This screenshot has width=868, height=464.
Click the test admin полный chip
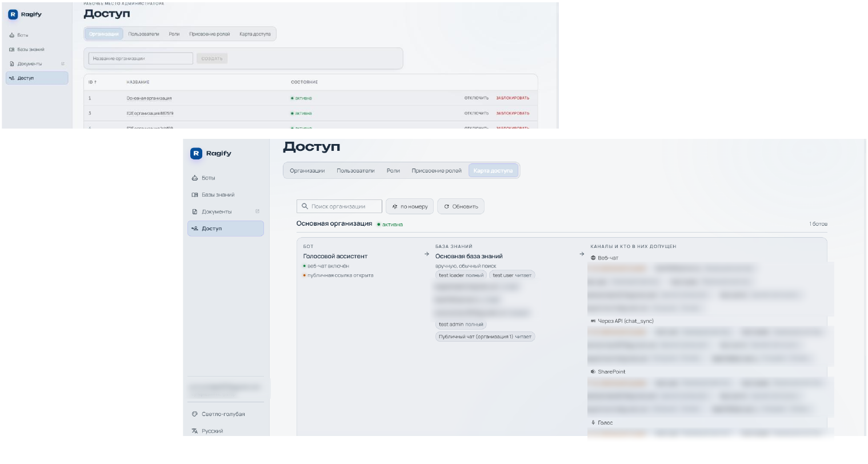click(x=461, y=325)
